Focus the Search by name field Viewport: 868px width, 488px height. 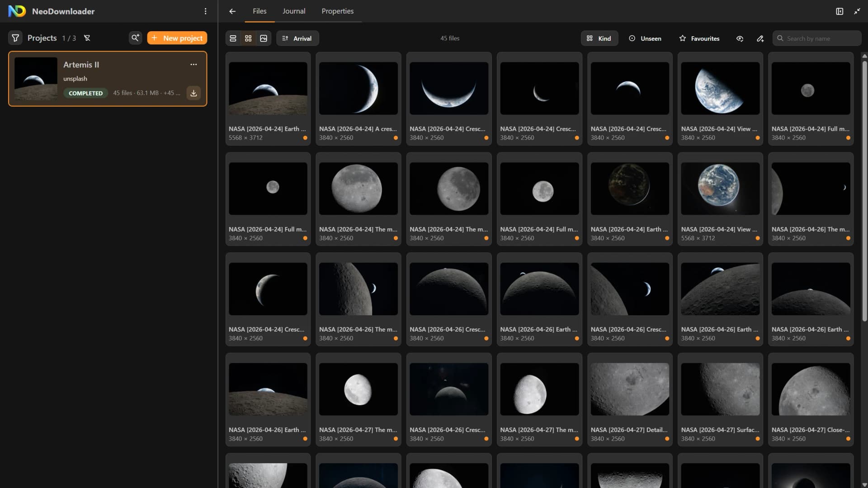click(817, 38)
